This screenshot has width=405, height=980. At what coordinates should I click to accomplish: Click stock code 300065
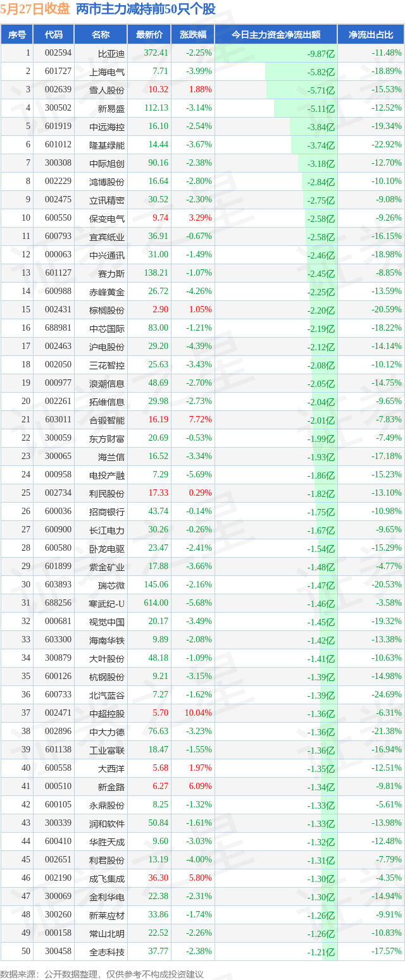point(58,456)
